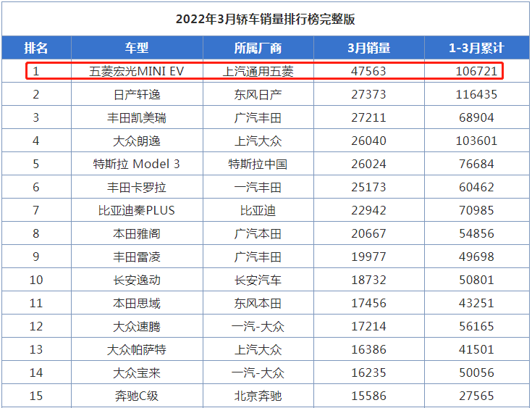Select the cumulative value 70985
The height and width of the screenshot is (408, 532).
pyautogui.click(x=476, y=211)
